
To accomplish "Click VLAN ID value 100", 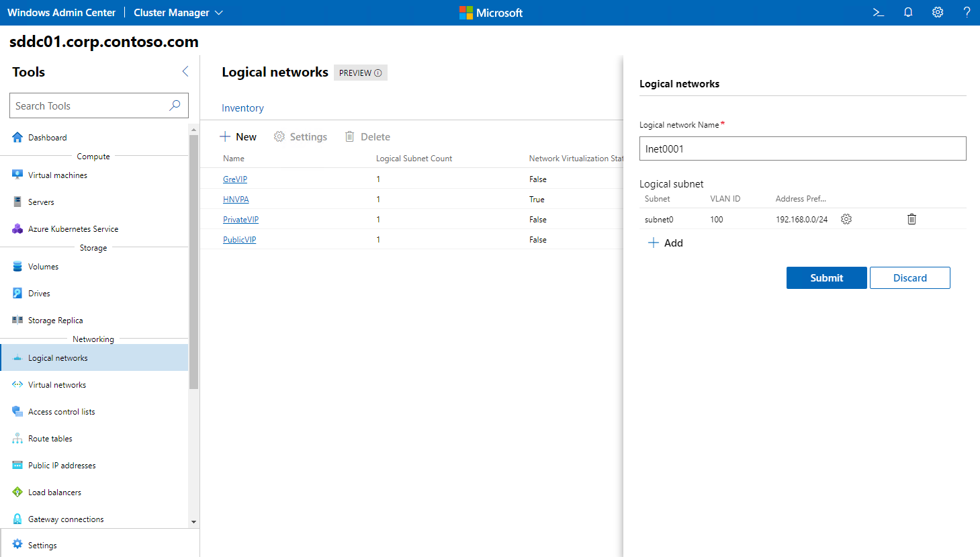I will [717, 220].
